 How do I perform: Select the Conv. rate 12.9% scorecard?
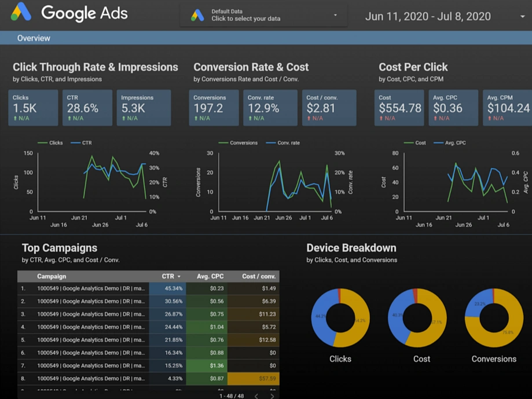coord(270,108)
